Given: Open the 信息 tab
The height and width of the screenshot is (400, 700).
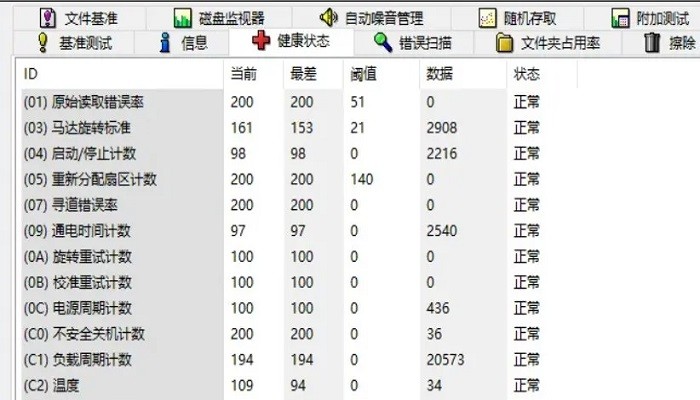Looking at the screenshot, I should pyautogui.click(x=182, y=43).
